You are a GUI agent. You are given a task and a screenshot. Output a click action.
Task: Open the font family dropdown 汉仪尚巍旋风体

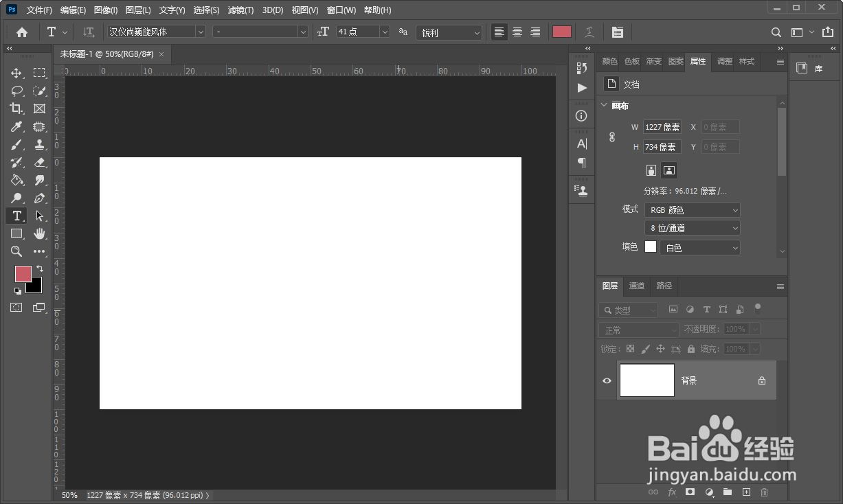[156, 32]
